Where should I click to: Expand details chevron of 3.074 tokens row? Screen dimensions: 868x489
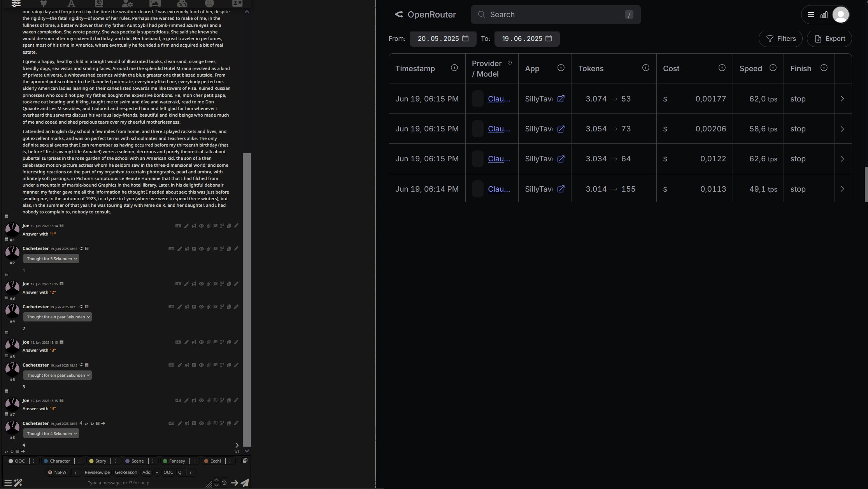842,99
